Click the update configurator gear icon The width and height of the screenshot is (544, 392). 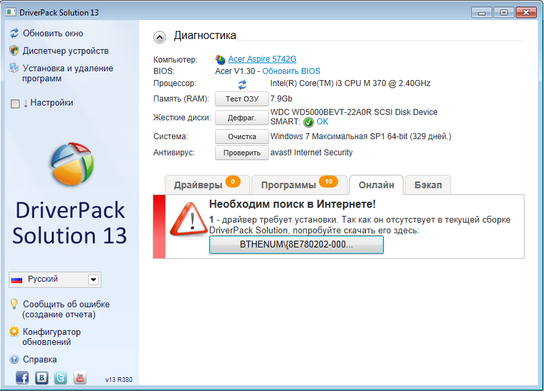point(14,331)
